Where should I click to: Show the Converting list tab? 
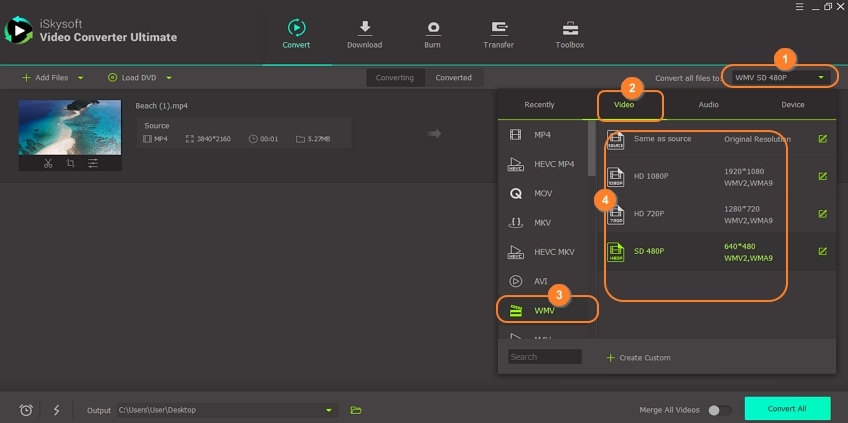[x=395, y=78]
